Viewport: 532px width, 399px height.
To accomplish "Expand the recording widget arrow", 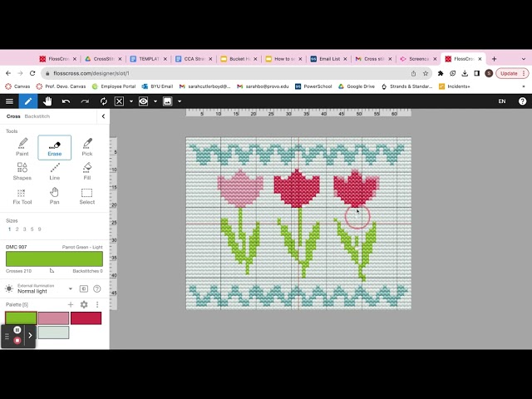I will (x=30, y=336).
